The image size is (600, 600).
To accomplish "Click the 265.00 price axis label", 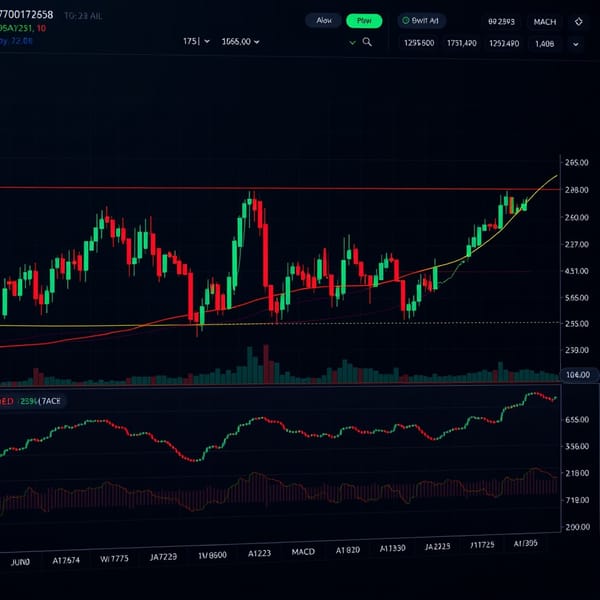I will click(576, 163).
